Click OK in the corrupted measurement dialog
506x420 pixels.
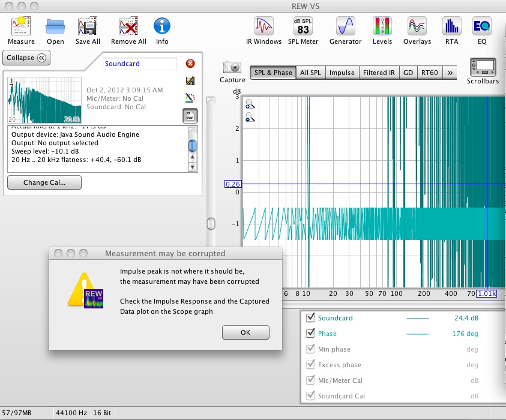[245, 332]
